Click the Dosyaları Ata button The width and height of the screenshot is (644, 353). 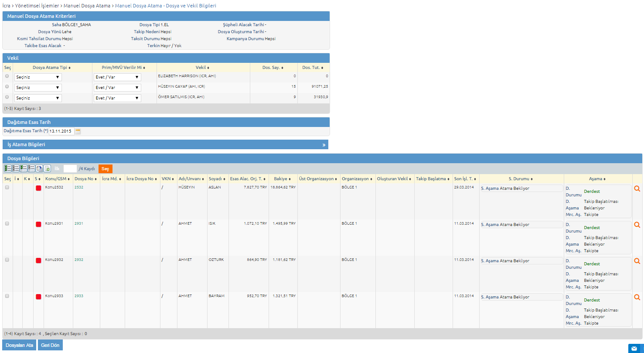point(19,345)
